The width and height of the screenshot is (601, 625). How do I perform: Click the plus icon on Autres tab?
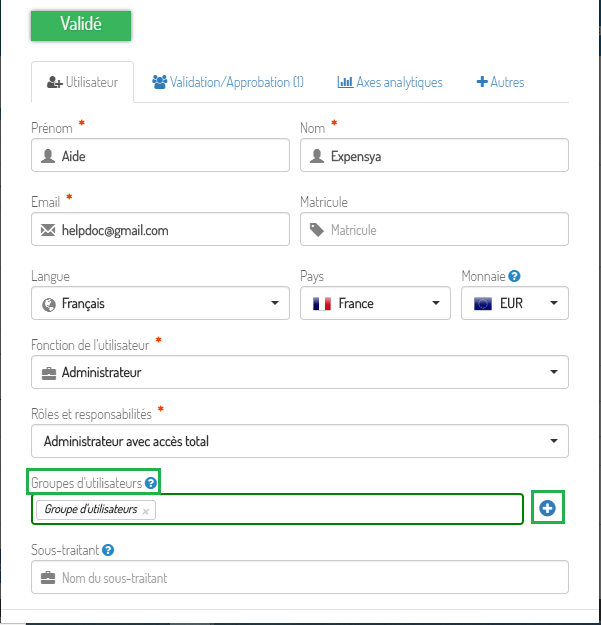(482, 81)
